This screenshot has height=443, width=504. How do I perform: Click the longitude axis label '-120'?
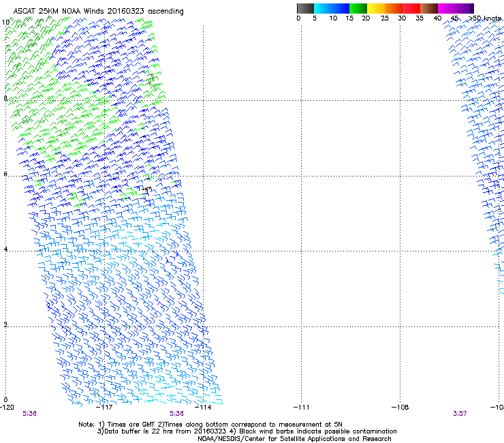[x=7, y=408]
